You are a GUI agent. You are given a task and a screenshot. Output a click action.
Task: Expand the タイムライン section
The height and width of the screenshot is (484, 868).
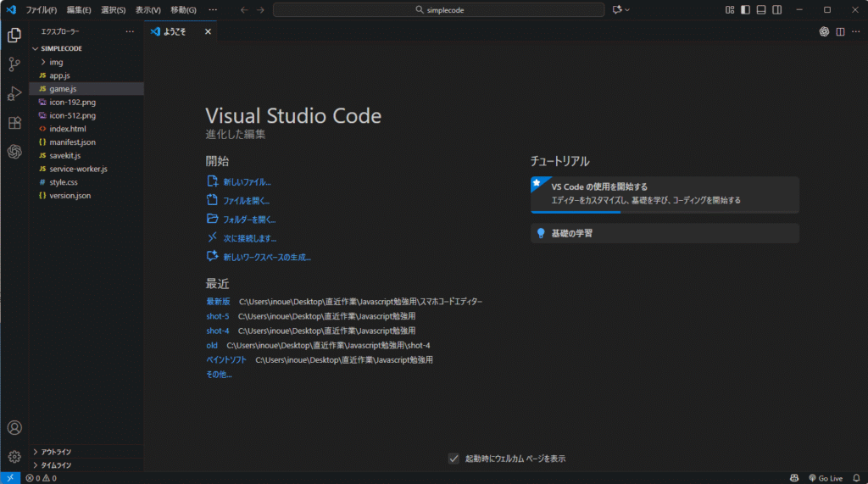(56, 465)
